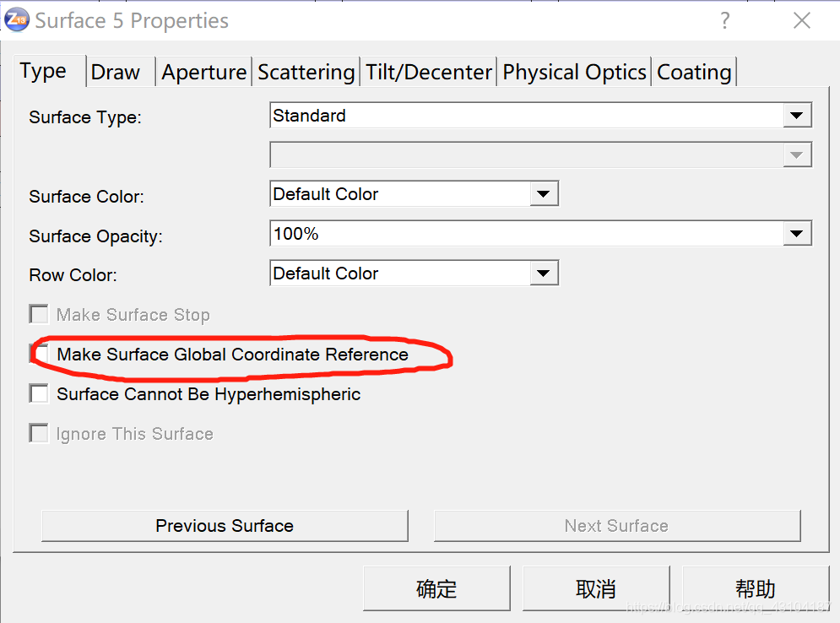Click the Zemax app icon in title bar
This screenshot has width=840, height=623.
coord(17,19)
